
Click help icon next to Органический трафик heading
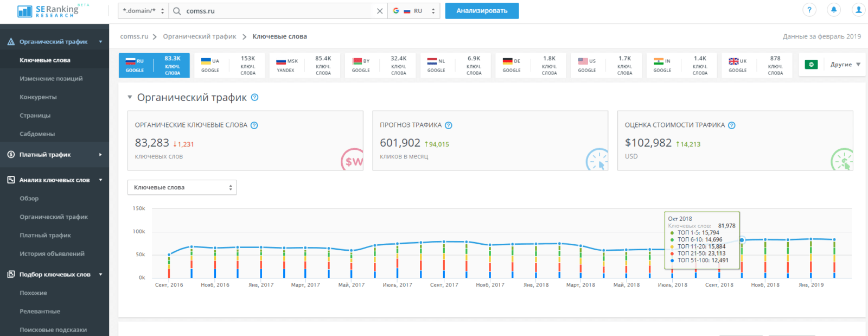pos(254,98)
